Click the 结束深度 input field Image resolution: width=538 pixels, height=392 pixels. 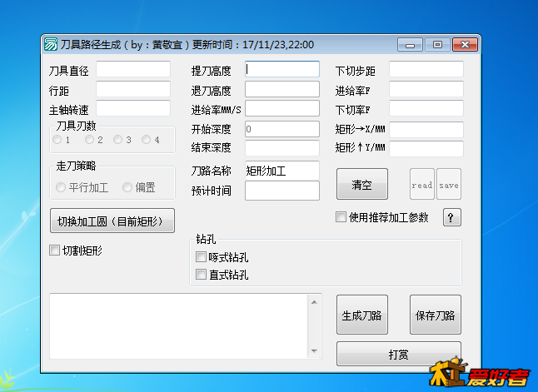(282, 148)
